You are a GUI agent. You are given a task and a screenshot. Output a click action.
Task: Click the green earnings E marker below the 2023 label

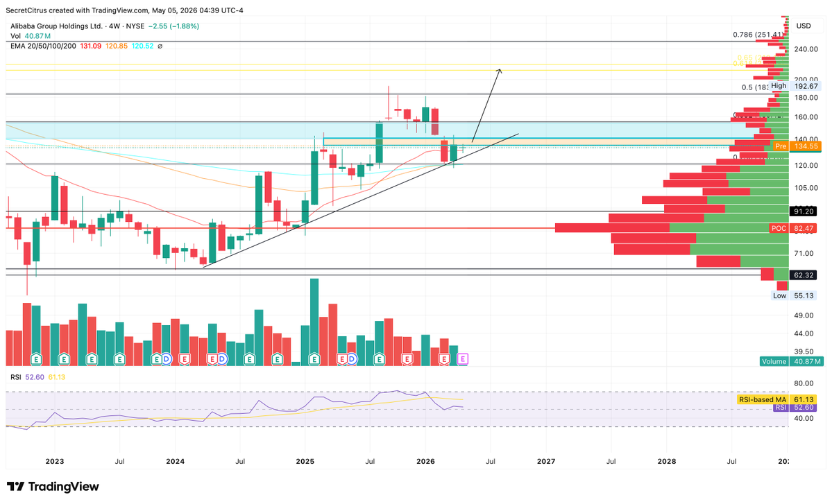65,359
